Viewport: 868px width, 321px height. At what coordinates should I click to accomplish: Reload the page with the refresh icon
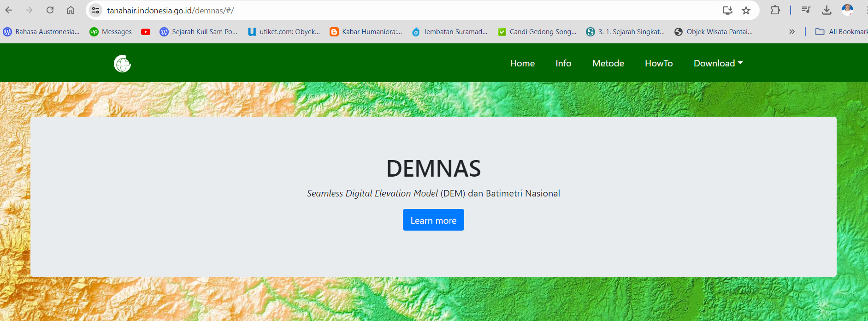50,10
